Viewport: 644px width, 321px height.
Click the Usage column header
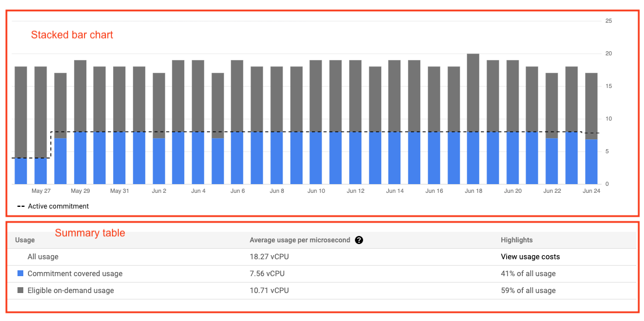click(x=24, y=240)
